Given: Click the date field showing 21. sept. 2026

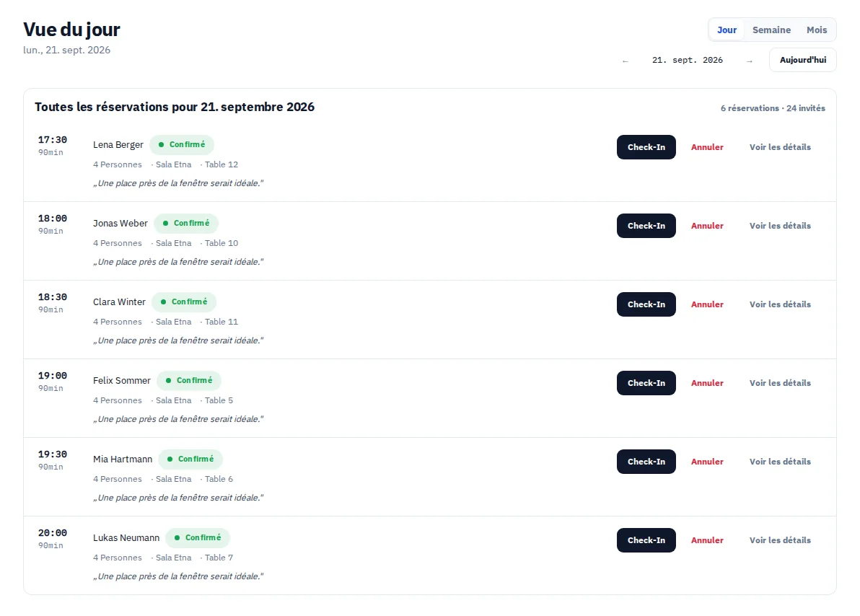Looking at the screenshot, I should tap(688, 61).
